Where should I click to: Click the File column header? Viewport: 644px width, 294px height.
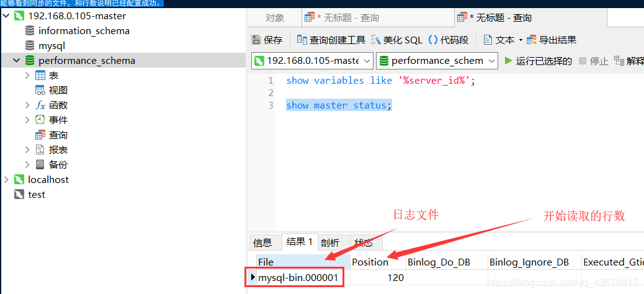click(x=304, y=262)
